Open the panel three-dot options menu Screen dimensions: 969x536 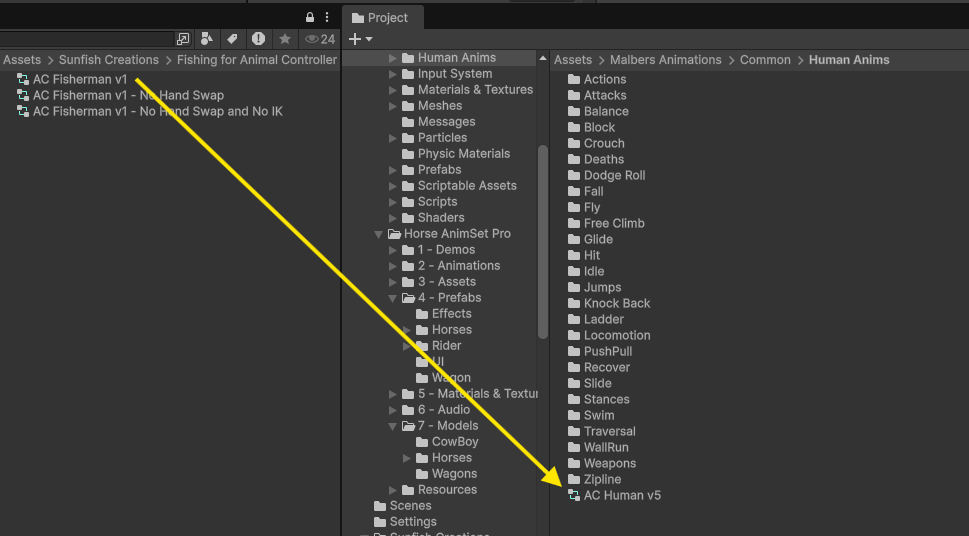tap(327, 17)
